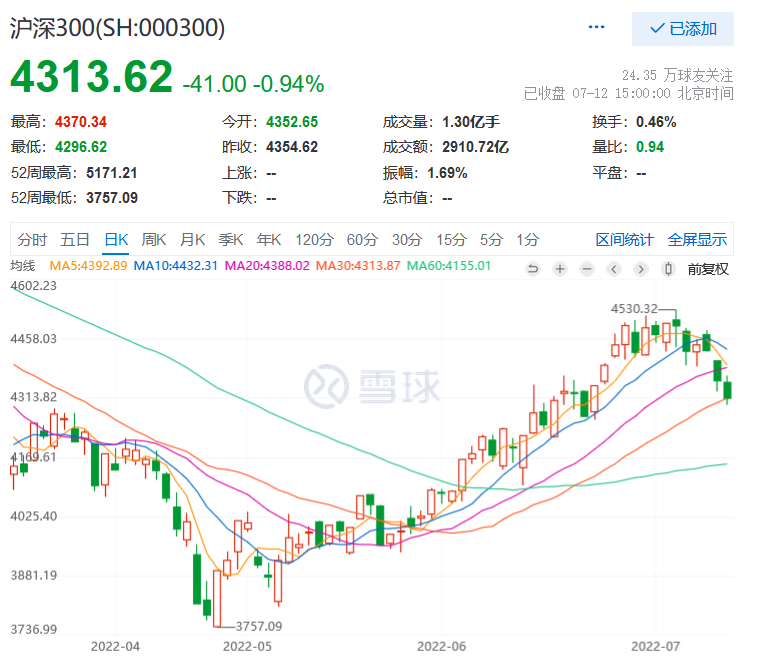Switch to the 5分 chart tab
Viewport: 757px width, 659px height.
point(491,240)
